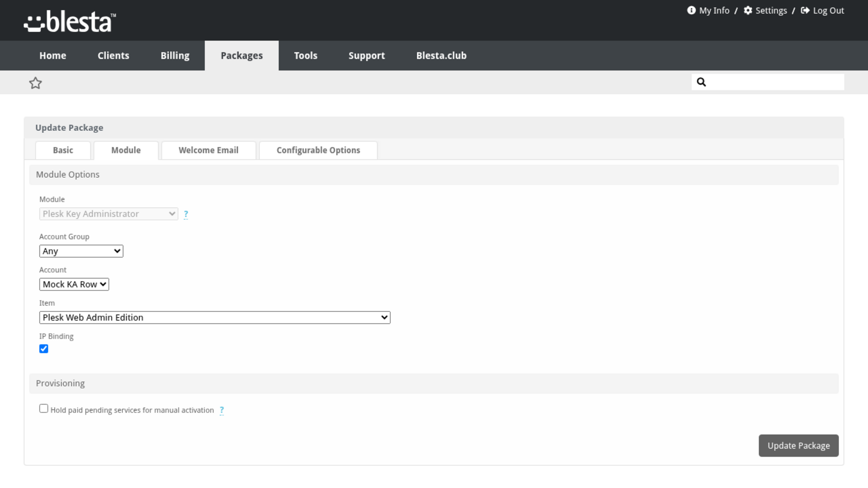Open the Account Group dropdown
The image size is (868, 488).
[81, 251]
